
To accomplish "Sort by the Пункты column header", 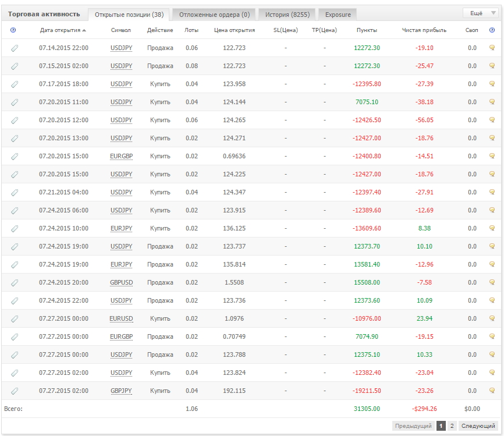I will (x=367, y=30).
